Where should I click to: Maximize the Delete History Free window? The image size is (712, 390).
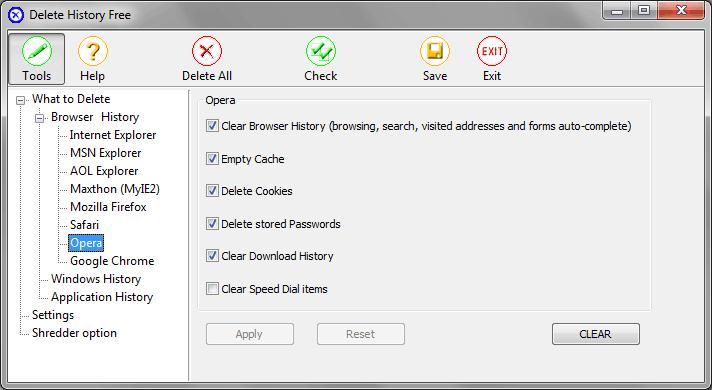tap(643, 11)
